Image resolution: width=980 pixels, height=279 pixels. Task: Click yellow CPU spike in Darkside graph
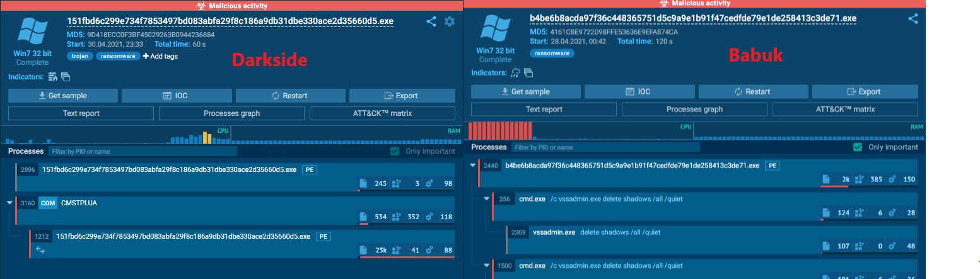coord(207,137)
